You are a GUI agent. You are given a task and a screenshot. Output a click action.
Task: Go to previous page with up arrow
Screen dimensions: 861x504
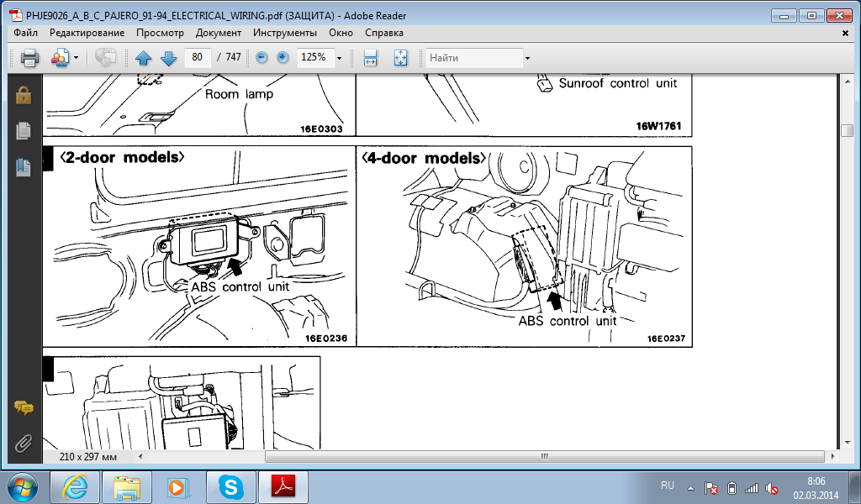point(143,58)
